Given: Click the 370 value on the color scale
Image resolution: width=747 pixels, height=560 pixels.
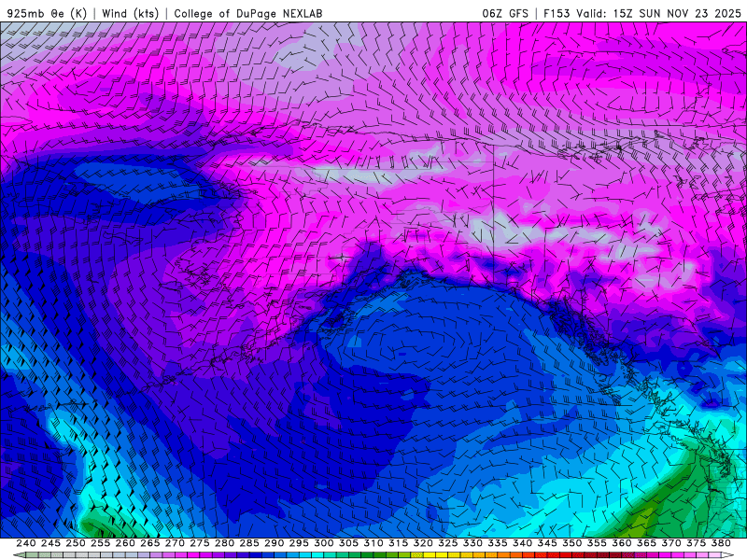Looking at the screenshot, I should 670,543.
